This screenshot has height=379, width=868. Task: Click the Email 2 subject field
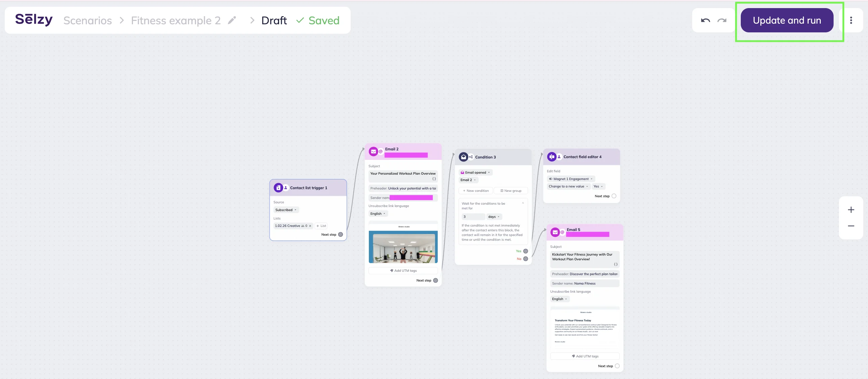point(403,176)
